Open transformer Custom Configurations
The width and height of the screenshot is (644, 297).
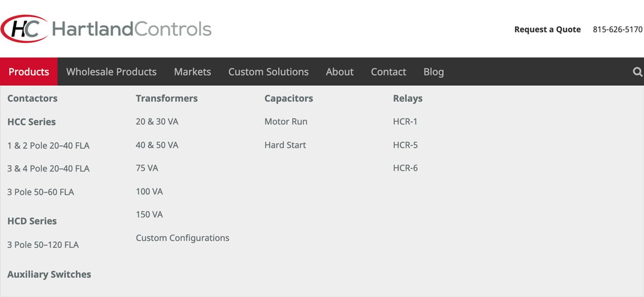[182, 238]
